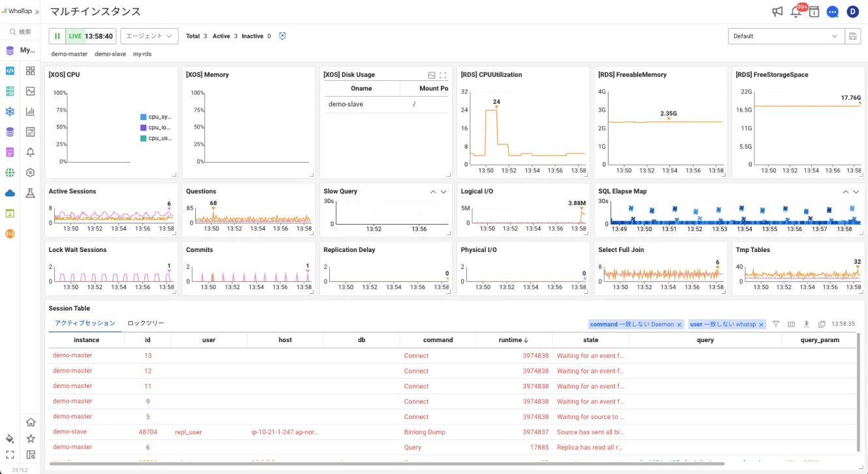Open the database product icon in sidebar
868x474 pixels.
(10, 132)
